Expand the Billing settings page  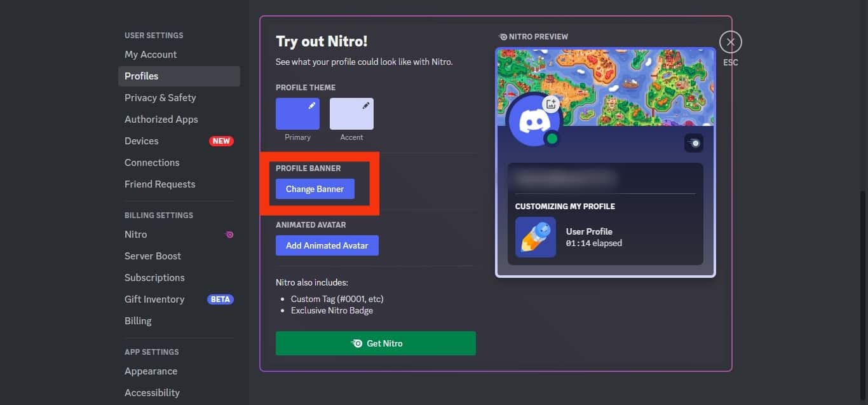[138, 320]
